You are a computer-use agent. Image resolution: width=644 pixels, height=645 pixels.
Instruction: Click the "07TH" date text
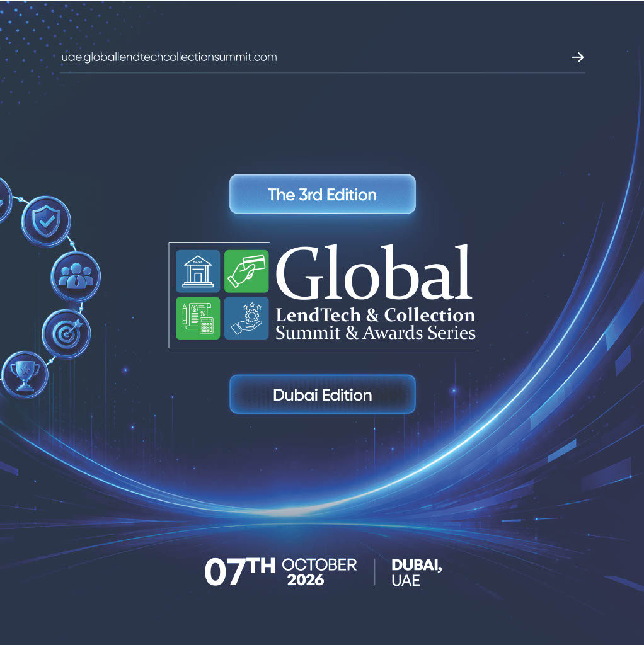pos(239,571)
